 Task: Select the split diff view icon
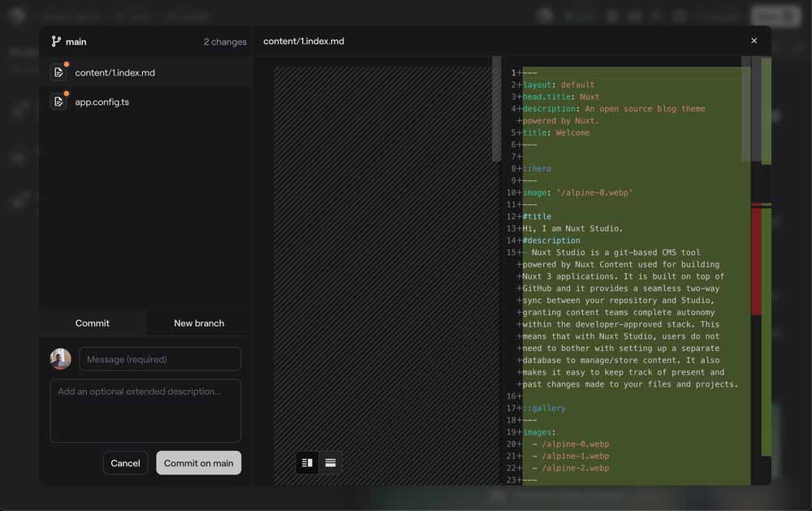[x=307, y=461]
